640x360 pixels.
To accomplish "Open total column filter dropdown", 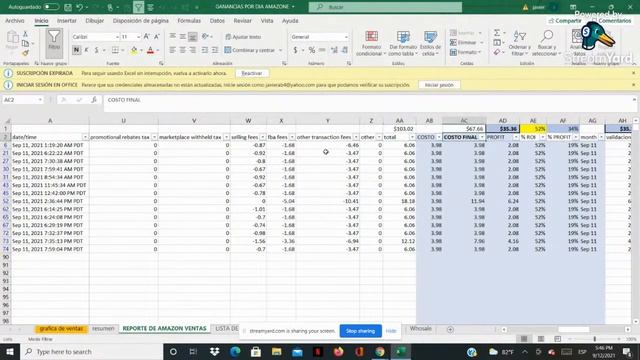I will (412, 137).
